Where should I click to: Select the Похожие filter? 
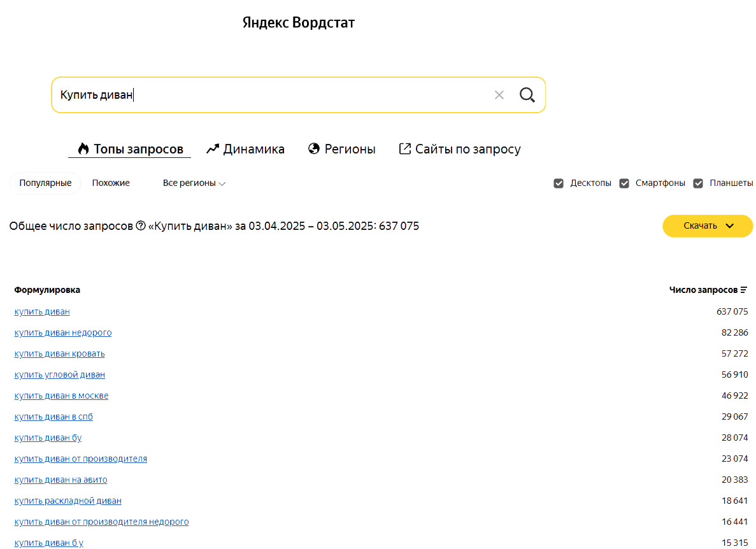111,183
